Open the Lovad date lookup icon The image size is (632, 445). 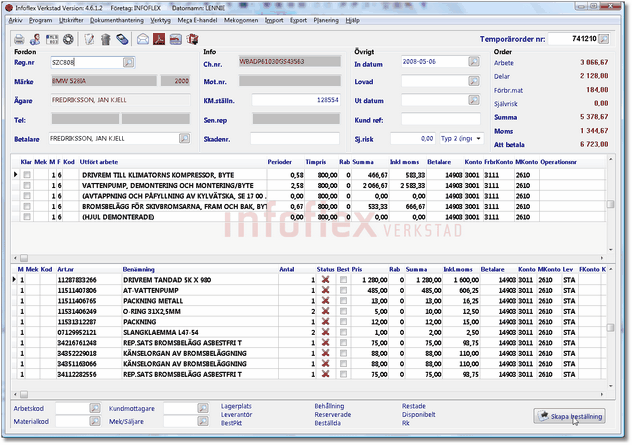pos(474,81)
